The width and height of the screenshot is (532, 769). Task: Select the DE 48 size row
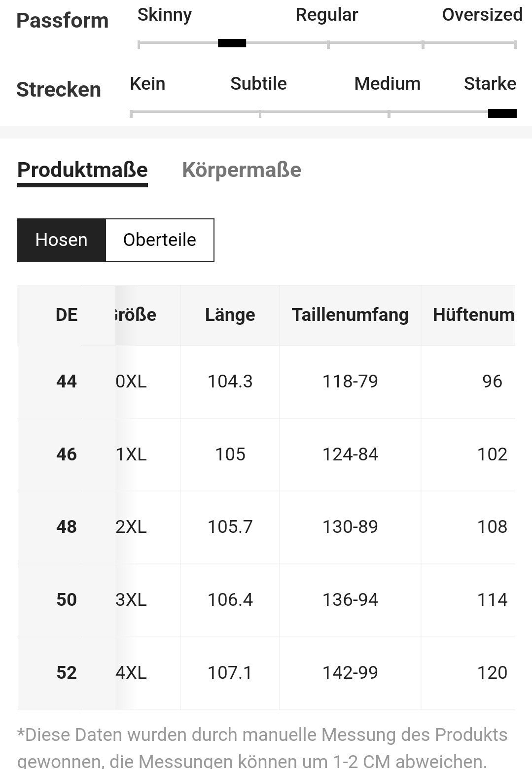coord(266,527)
